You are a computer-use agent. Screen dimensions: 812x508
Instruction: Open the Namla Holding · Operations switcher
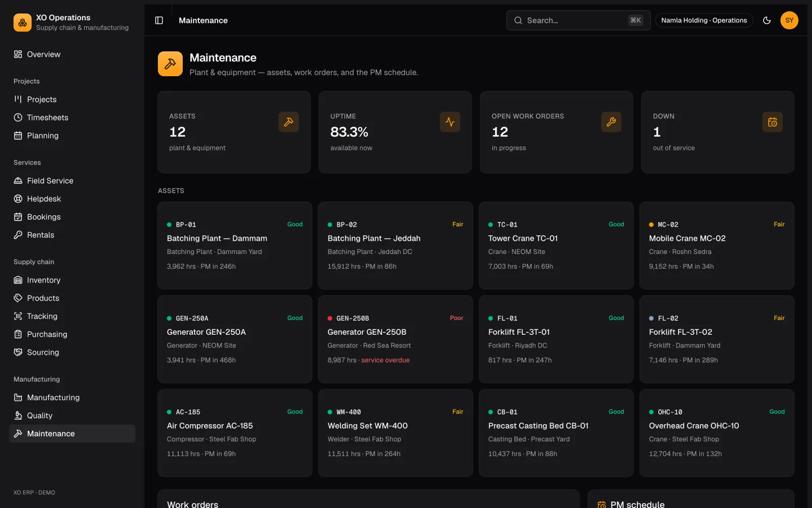tap(704, 20)
